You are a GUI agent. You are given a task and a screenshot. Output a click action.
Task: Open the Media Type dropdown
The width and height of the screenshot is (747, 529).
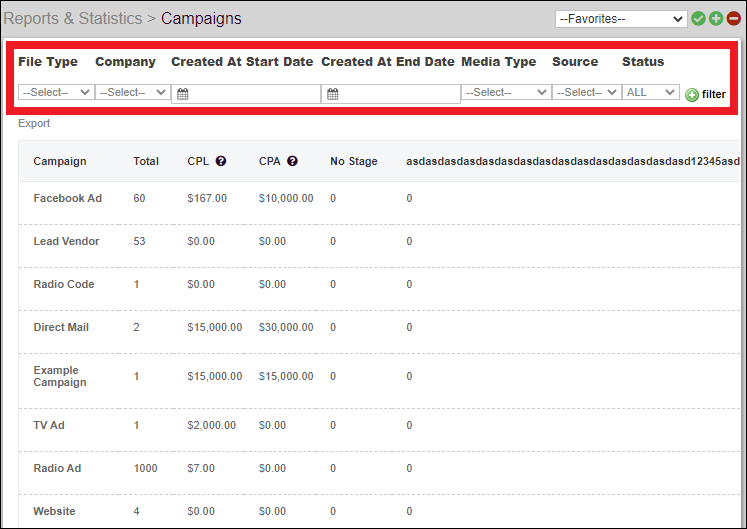pos(506,92)
